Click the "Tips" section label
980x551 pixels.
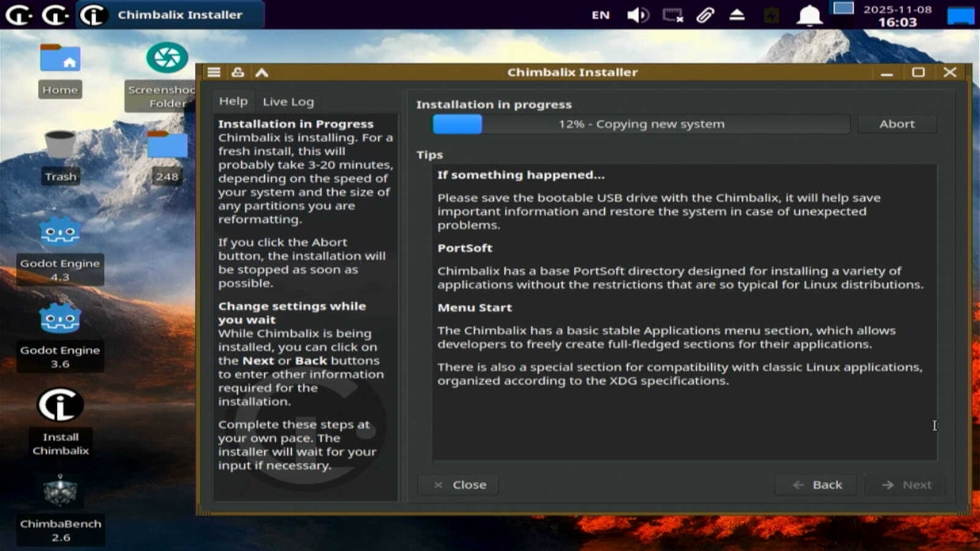tap(429, 155)
